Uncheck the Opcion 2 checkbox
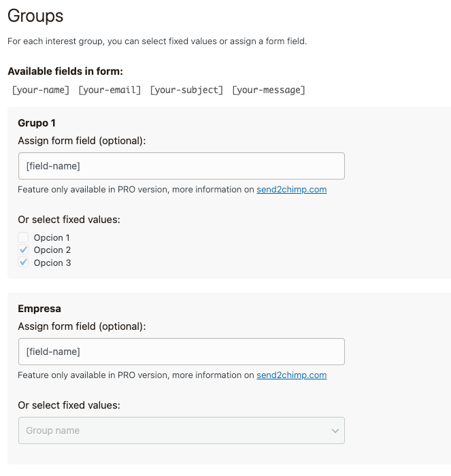Image resolution: width=451 pixels, height=476 pixels. click(23, 250)
